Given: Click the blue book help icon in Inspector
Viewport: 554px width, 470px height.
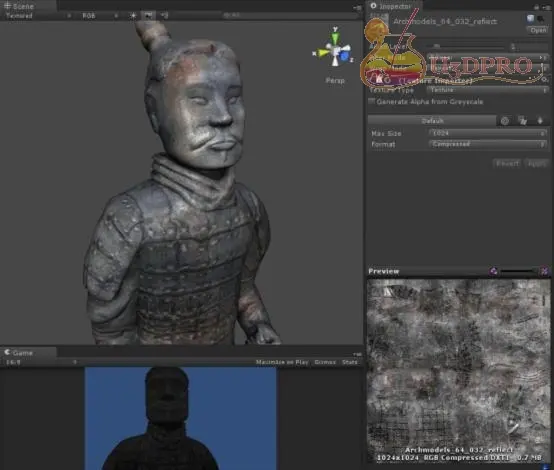Looking at the screenshot, I should coord(530,18).
